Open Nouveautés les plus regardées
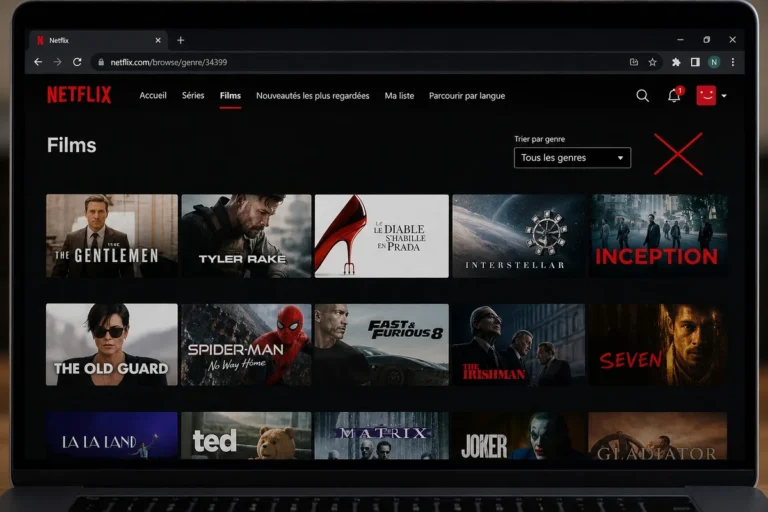The width and height of the screenshot is (768, 512). pyautogui.click(x=312, y=96)
